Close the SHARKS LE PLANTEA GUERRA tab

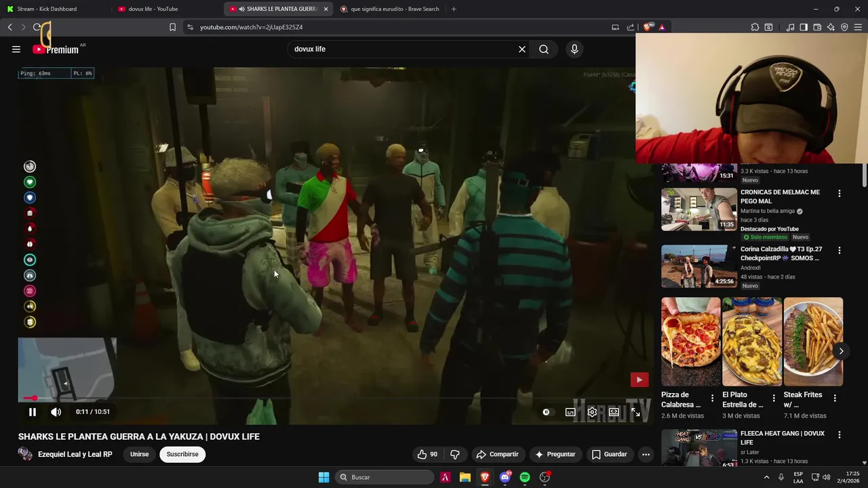(325, 9)
